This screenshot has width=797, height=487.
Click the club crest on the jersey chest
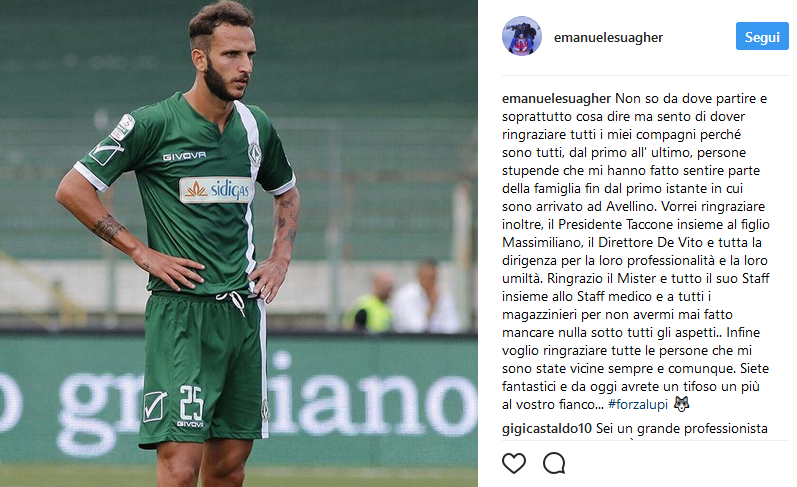254,155
